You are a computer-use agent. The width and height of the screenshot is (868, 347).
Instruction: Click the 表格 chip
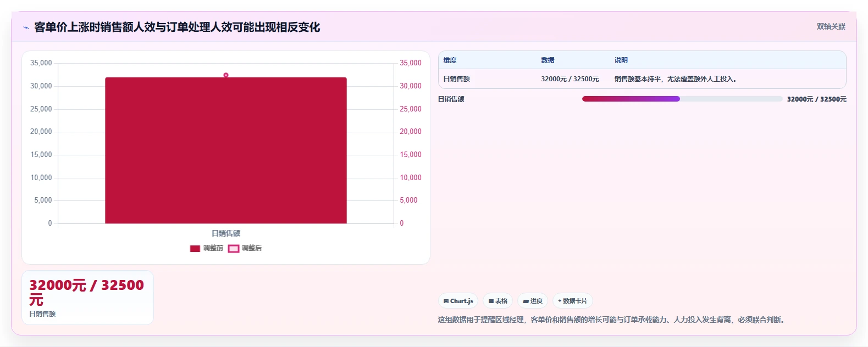click(497, 301)
